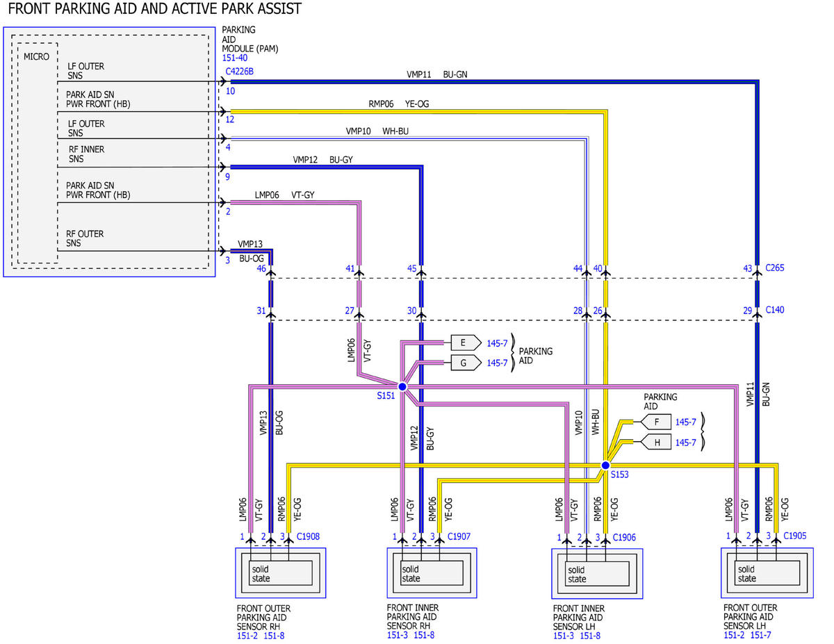
Task: Open the C1908 connector reference
Action: 308,536
